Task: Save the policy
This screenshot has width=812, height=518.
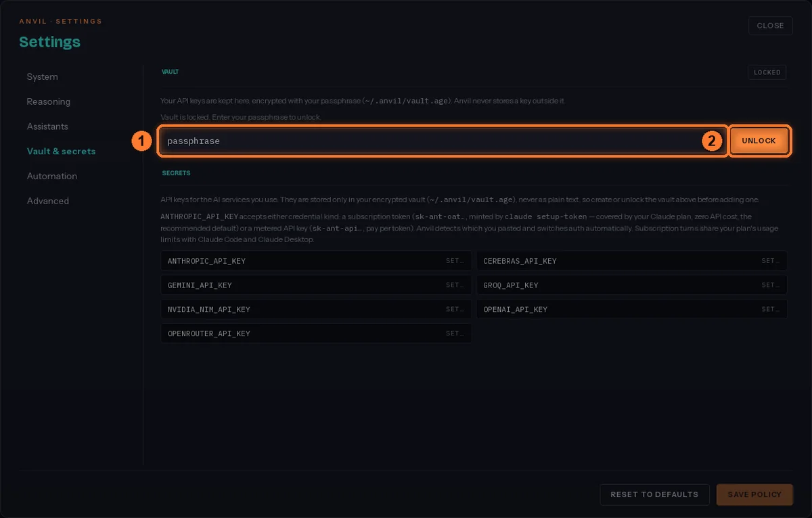Action: (x=754, y=494)
